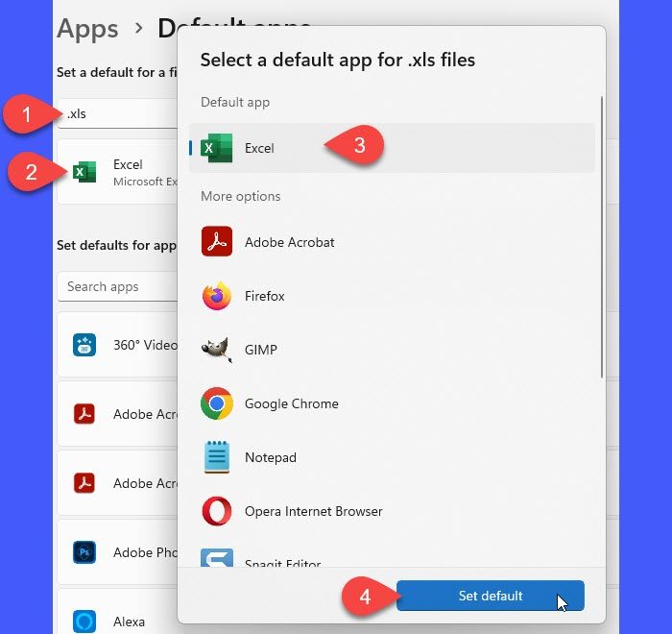Select the Notepad icon

[217, 457]
